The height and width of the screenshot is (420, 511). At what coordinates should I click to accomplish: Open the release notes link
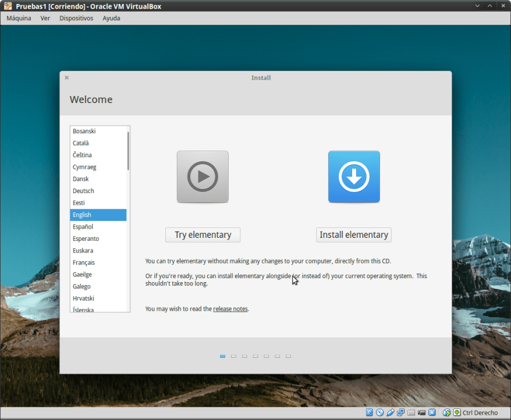tap(230, 309)
